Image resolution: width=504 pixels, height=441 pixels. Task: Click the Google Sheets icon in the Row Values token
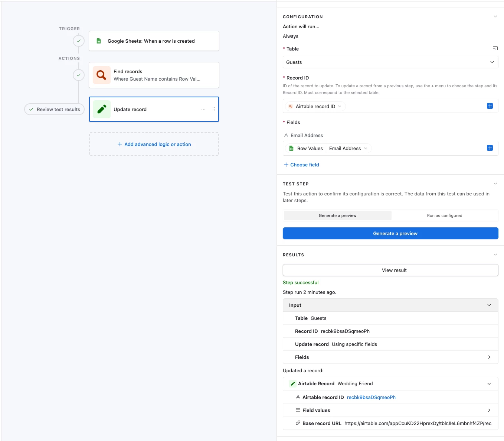pos(291,148)
